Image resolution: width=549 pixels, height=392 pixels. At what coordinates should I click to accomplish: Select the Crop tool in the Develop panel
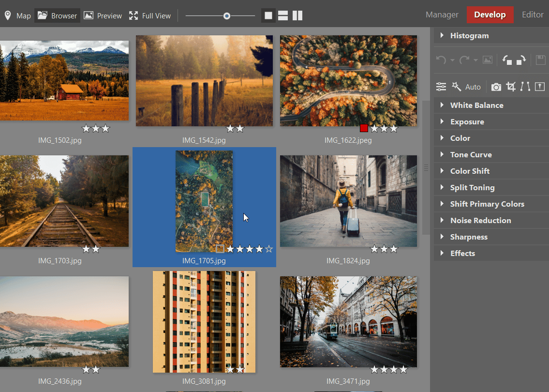tap(510, 86)
